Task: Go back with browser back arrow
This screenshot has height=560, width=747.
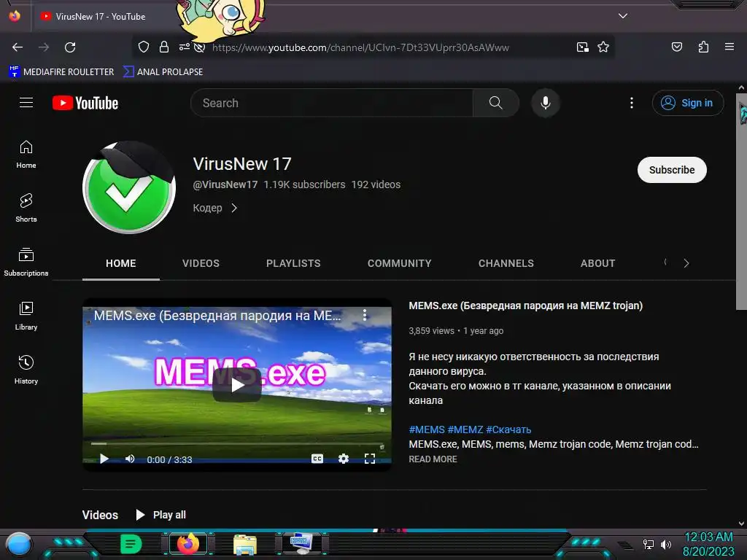Action: click(18, 47)
